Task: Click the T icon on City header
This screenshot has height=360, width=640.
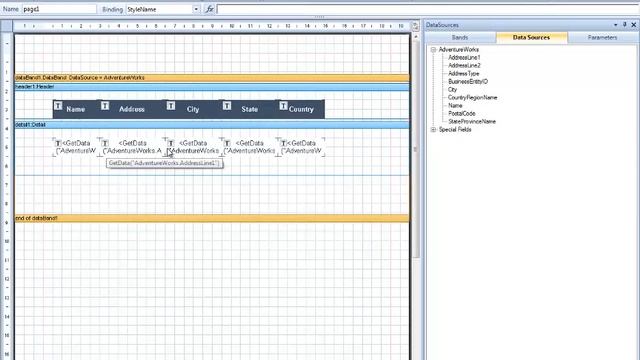Action: pyautogui.click(x=171, y=106)
